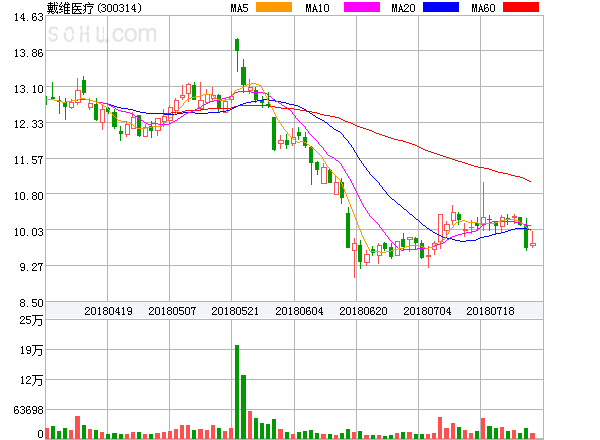Click the red MA60 legend swatch

521,7
